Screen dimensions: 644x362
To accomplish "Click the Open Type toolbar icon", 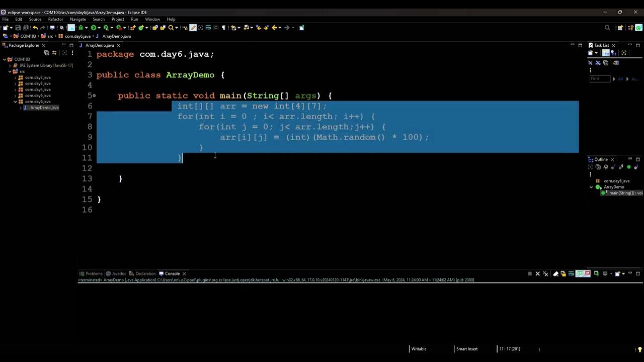I will pos(155,28).
